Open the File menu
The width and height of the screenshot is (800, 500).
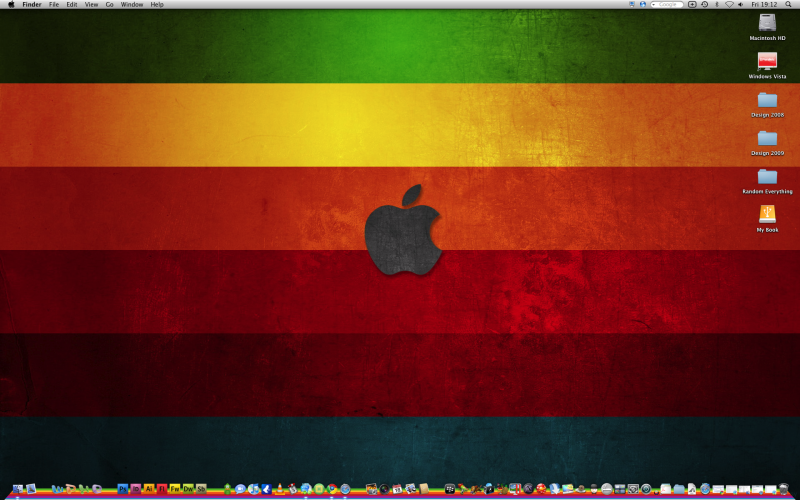[54, 5]
